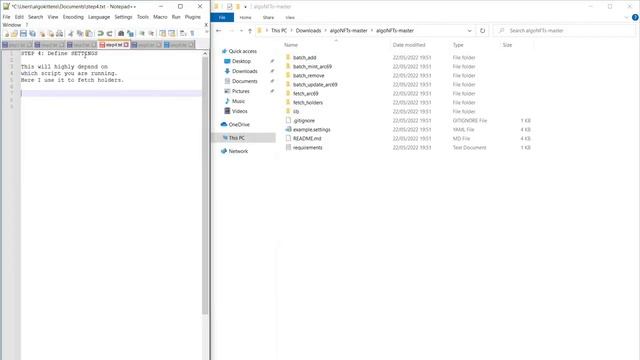
Task: Click the Zoom Out toolbar icon in Notepad++
Action: (151, 34)
